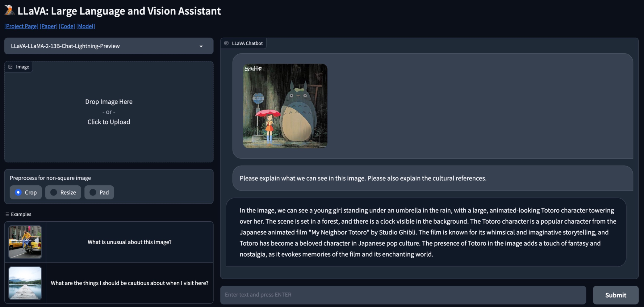Click the model dropdown arrow

[201, 46]
